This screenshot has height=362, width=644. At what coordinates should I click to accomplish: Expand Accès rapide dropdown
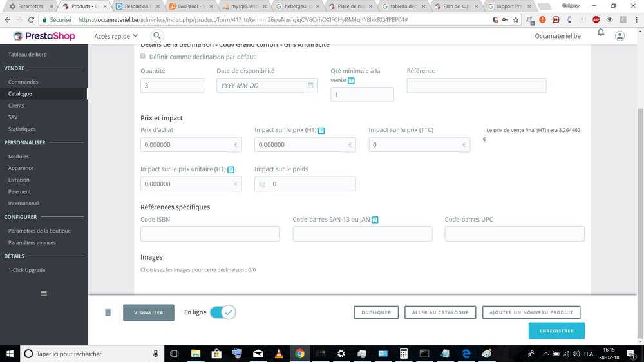coord(116,36)
